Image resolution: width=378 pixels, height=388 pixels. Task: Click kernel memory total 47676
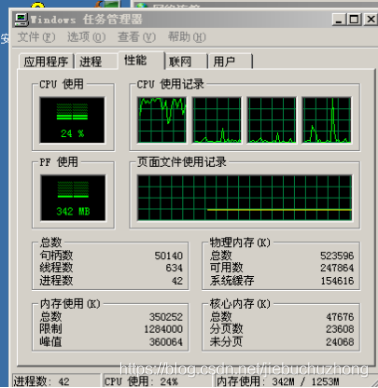tap(340, 317)
